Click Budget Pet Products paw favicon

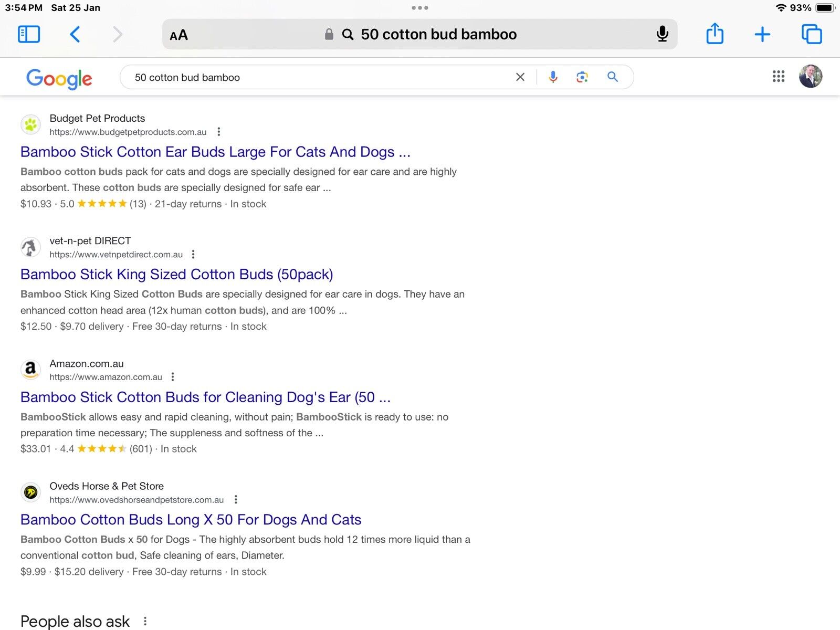click(30, 125)
